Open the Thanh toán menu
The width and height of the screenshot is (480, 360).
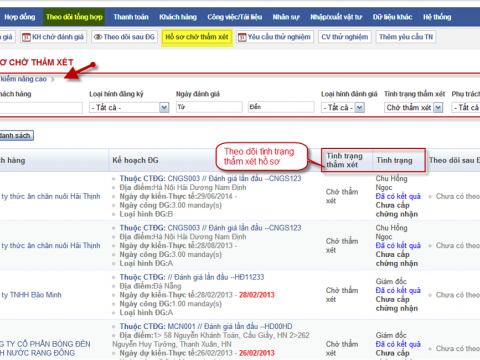(x=131, y=17)
